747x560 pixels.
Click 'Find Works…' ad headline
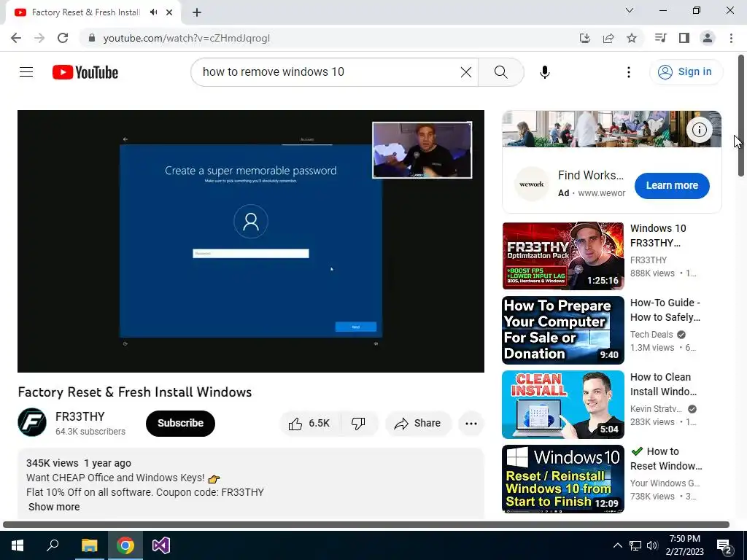point(591,175)
